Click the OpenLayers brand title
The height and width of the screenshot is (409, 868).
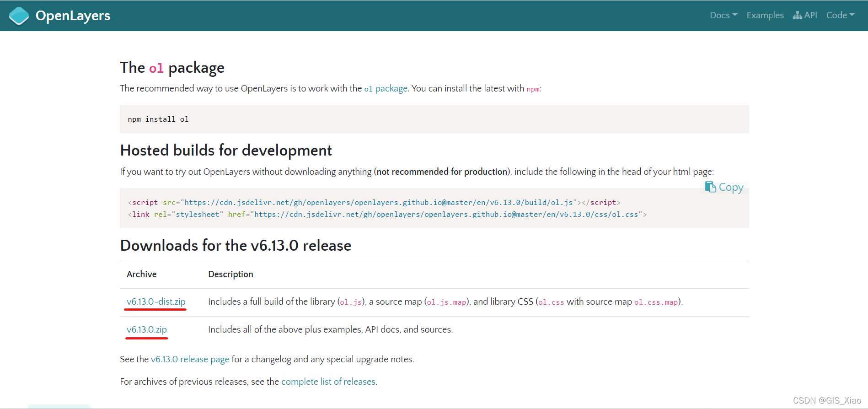point(73,16)
